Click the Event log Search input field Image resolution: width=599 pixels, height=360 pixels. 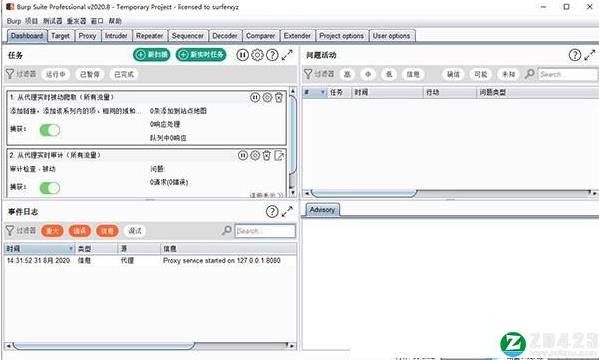(x=265, y=230)
